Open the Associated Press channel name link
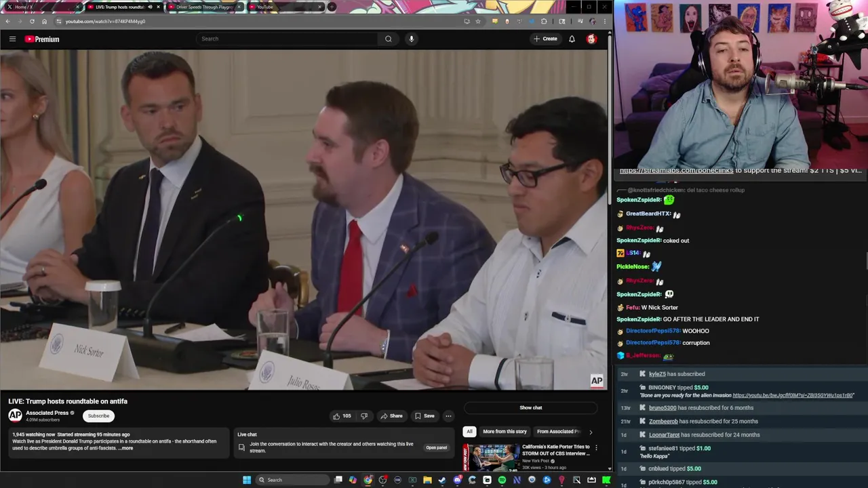The image size is (868, 488). click(x=47, y=413)
